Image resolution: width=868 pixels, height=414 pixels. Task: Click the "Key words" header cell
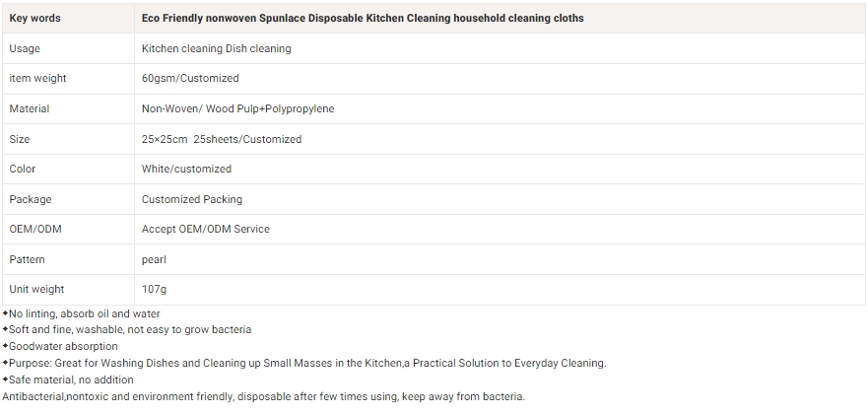[x=35, y=18]
